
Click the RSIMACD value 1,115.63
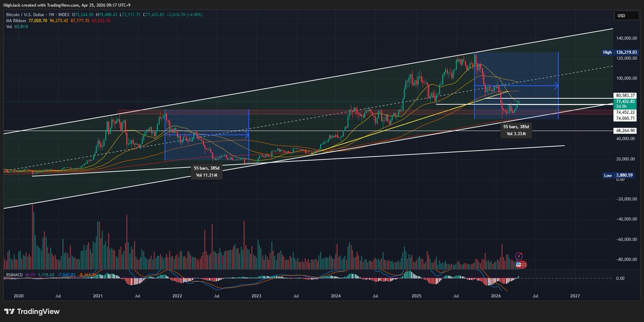pyautogui.click(x=47, y=274)
